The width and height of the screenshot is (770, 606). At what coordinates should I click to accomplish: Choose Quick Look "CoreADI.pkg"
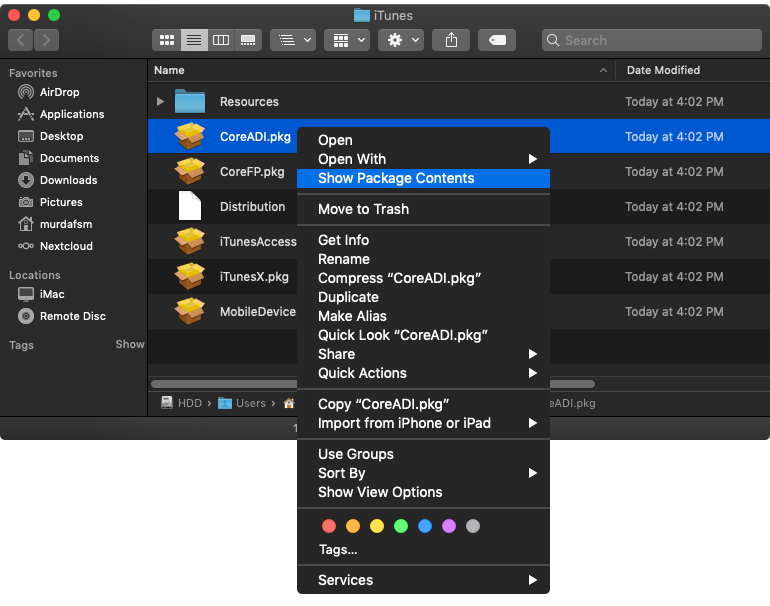click(x=423, y=335)
